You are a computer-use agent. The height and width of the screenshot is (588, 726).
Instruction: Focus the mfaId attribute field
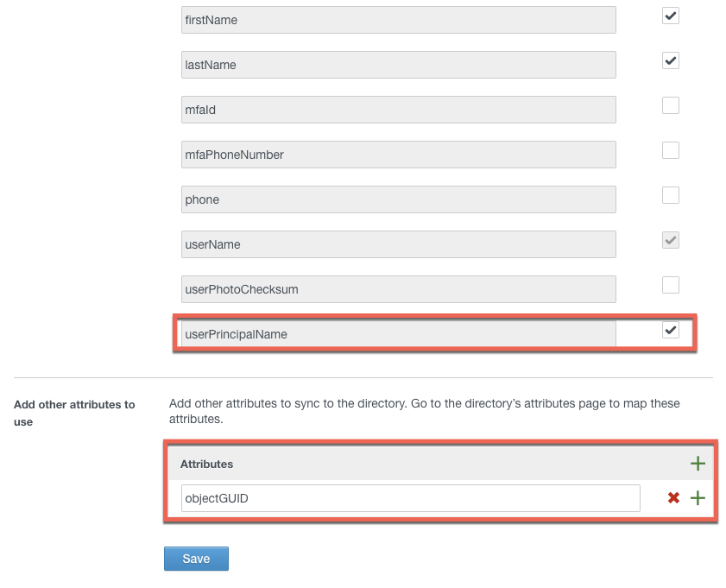pyautogui.click(x=398, y=110)
